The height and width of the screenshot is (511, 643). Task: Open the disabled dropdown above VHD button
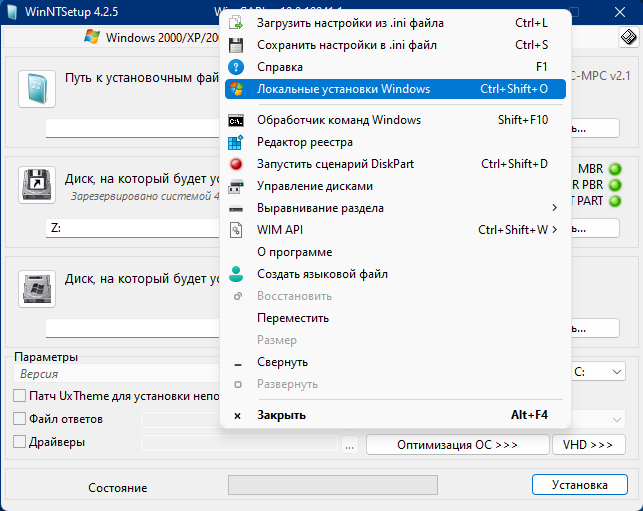(x=598, y=419)
